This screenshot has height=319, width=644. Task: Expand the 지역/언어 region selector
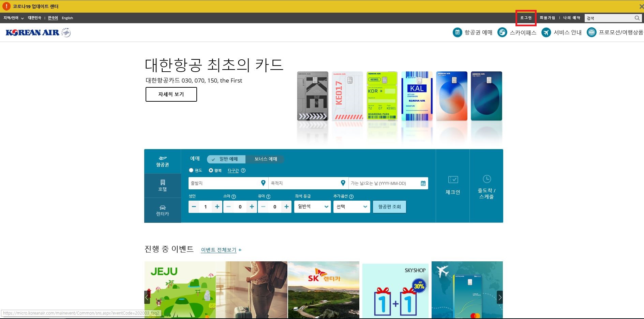pos(14,18)
